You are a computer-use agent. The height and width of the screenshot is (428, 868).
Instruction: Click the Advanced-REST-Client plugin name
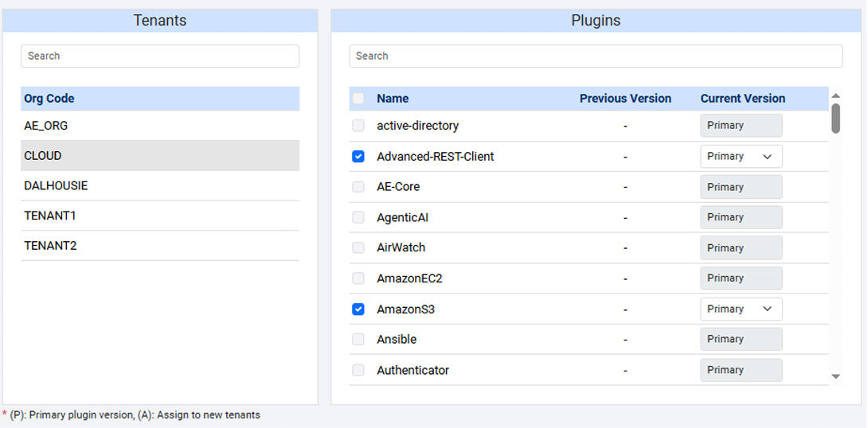[436, 157]
